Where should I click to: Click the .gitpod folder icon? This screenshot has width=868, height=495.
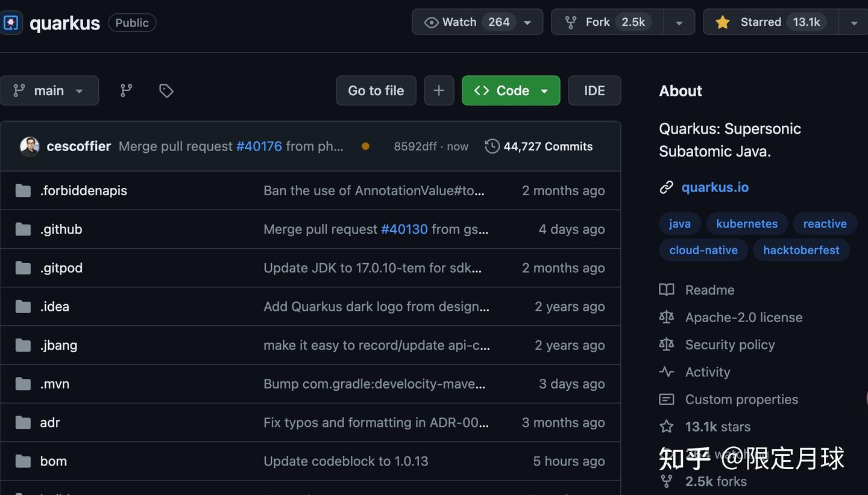[x=23, y=268]
